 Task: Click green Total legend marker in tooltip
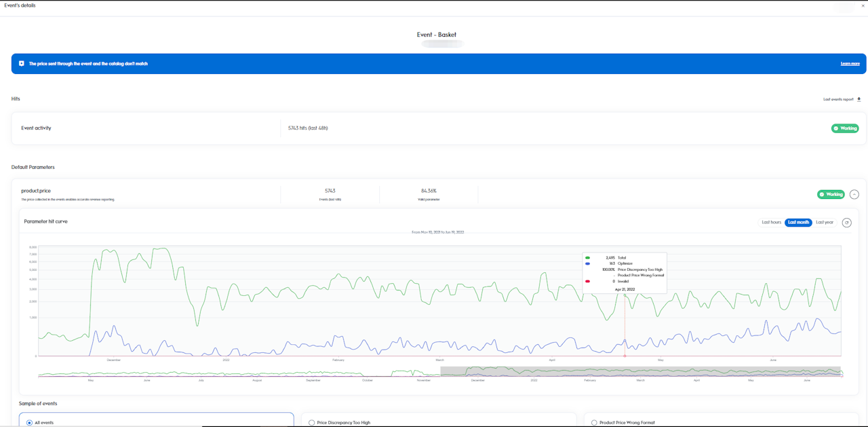587,258
